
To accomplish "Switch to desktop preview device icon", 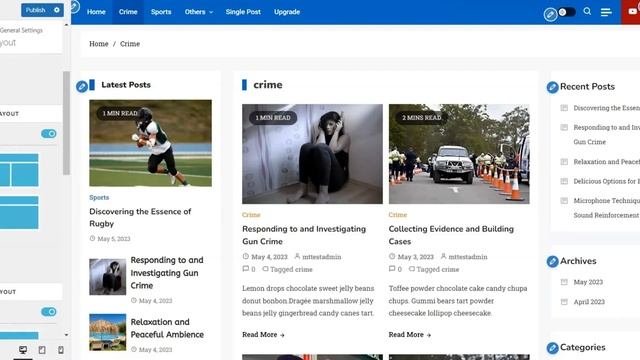I will coord(23,350).
